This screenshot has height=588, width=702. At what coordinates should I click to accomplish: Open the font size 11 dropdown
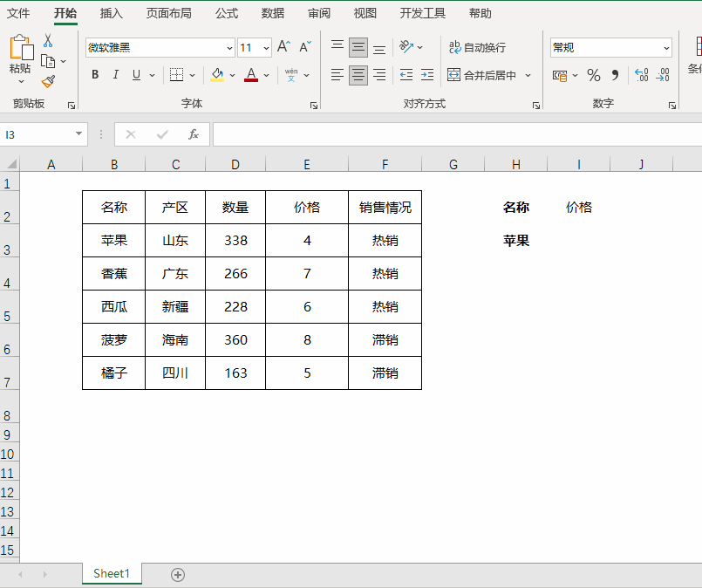coord(266,48)
